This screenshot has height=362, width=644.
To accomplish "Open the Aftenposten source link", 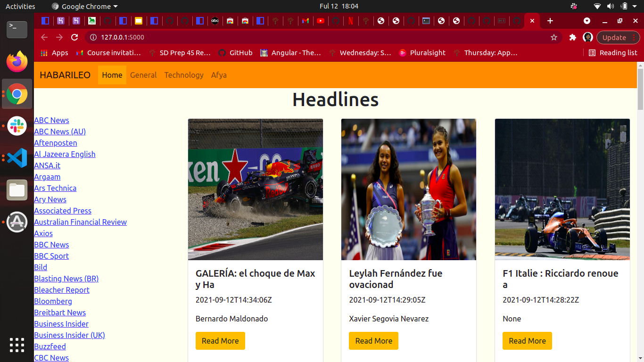I will [55, 143].
